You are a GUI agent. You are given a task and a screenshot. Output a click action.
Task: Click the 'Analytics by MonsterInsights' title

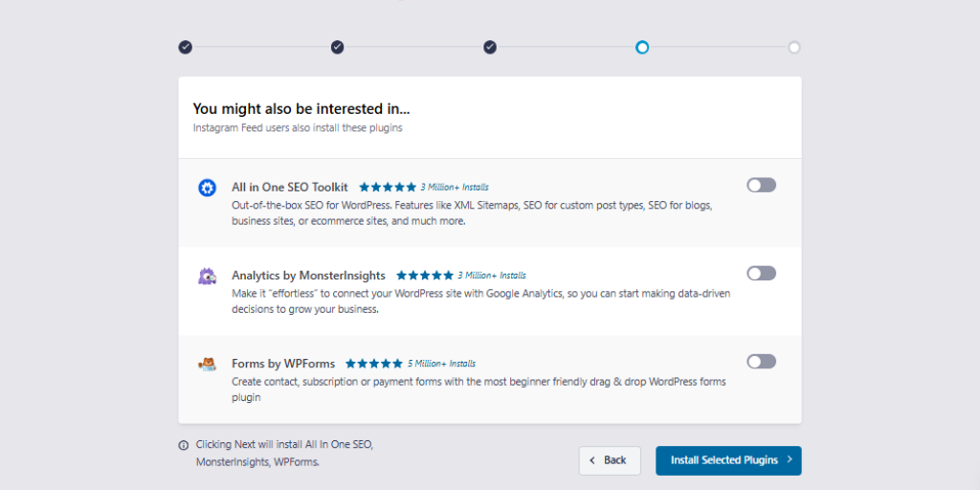(x=309, y=275)
